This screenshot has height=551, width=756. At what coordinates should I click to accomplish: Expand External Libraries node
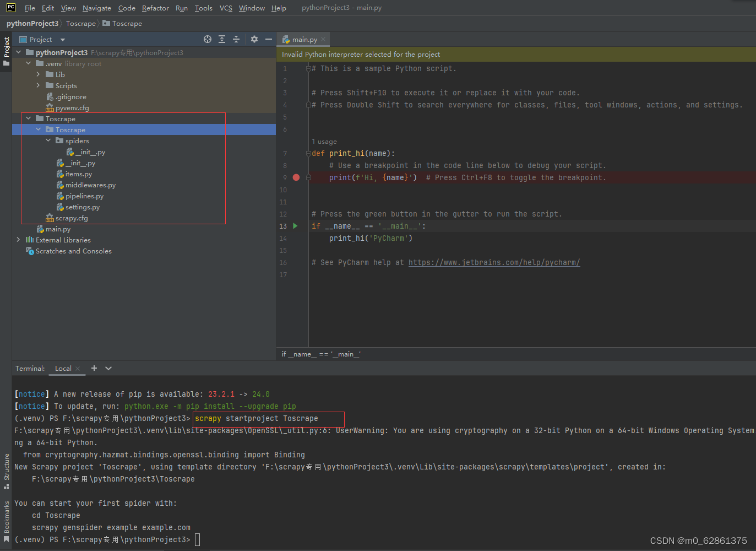coord(19,240)
